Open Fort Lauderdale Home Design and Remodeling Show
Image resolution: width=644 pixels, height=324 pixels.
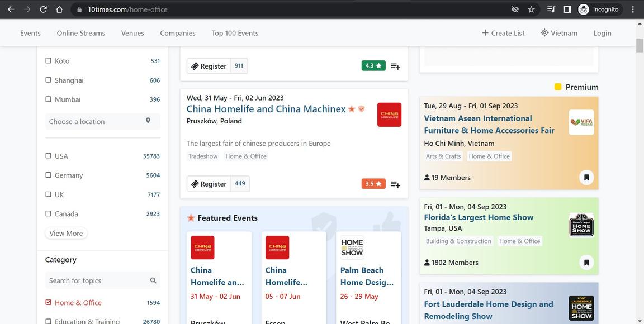pyautogui.click(x=489, y=310)
